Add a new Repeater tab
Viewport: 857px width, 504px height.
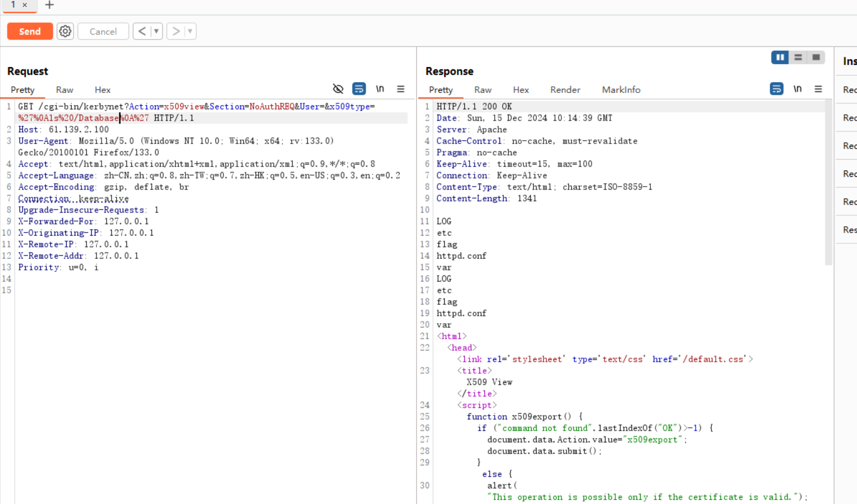point(49,5)
